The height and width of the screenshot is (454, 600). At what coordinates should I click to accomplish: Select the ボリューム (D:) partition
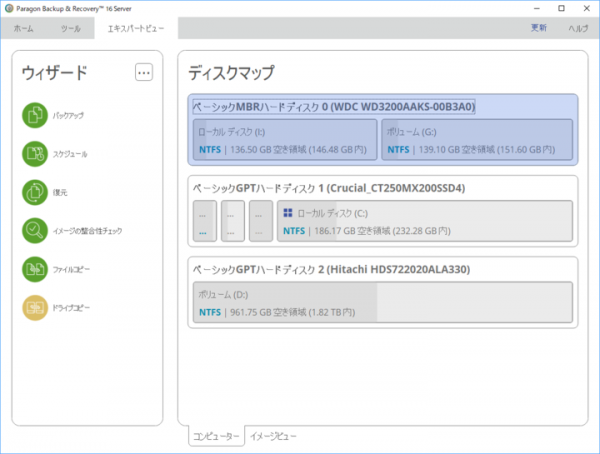383,303
